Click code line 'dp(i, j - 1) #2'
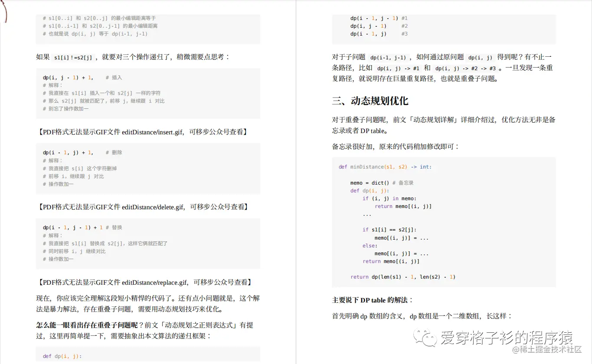The image size is (592, 364). (379, 26)
